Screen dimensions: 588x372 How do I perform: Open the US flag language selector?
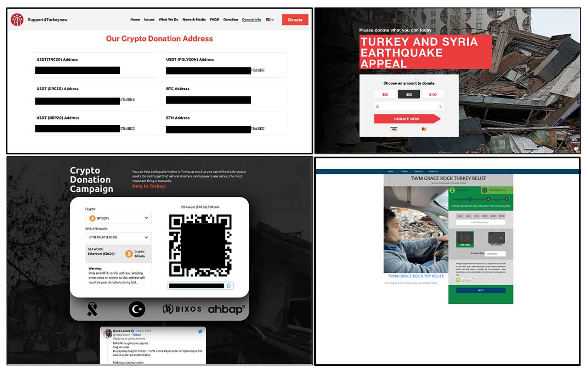coord(270,20)
